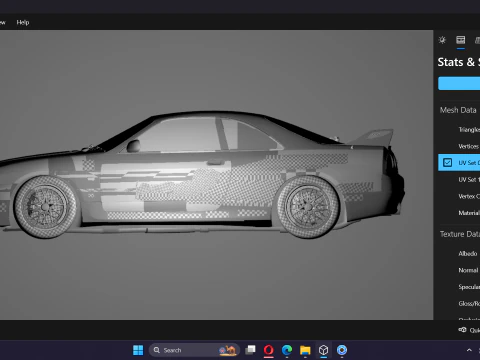Viewport: 480px width, 360px height.
Task: Open the Help menu
Action: [23, 22]
